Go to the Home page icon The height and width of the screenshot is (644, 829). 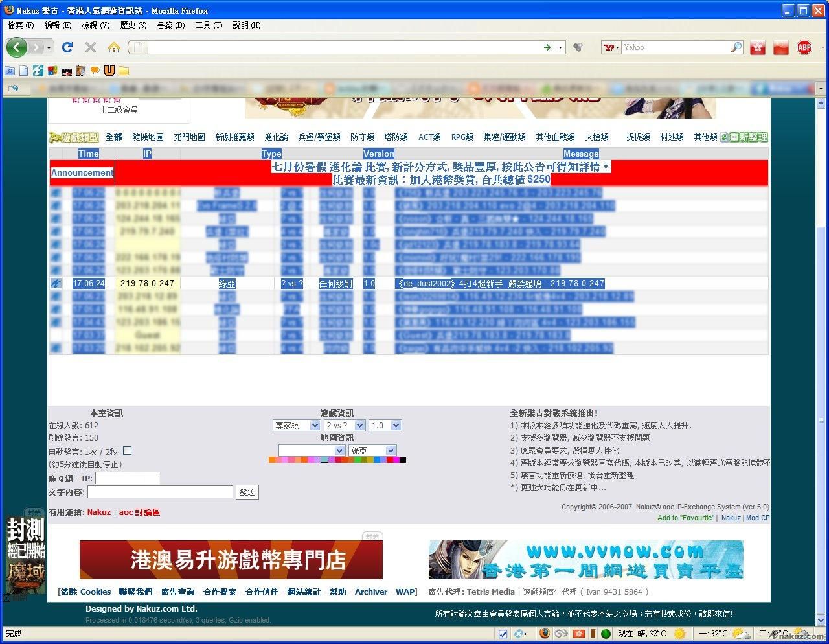pos(114,47)
